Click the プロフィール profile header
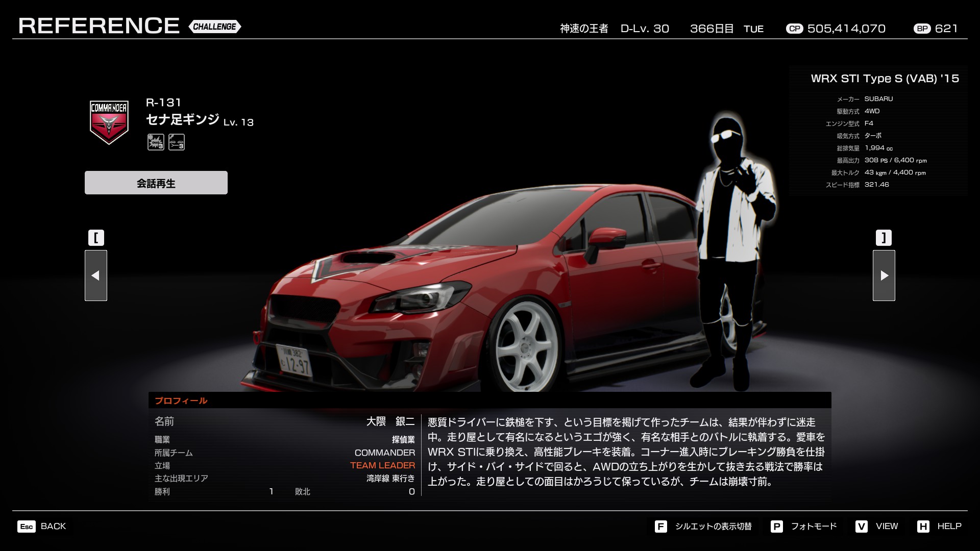The image size is (980, 551). (x=181, y=400)
